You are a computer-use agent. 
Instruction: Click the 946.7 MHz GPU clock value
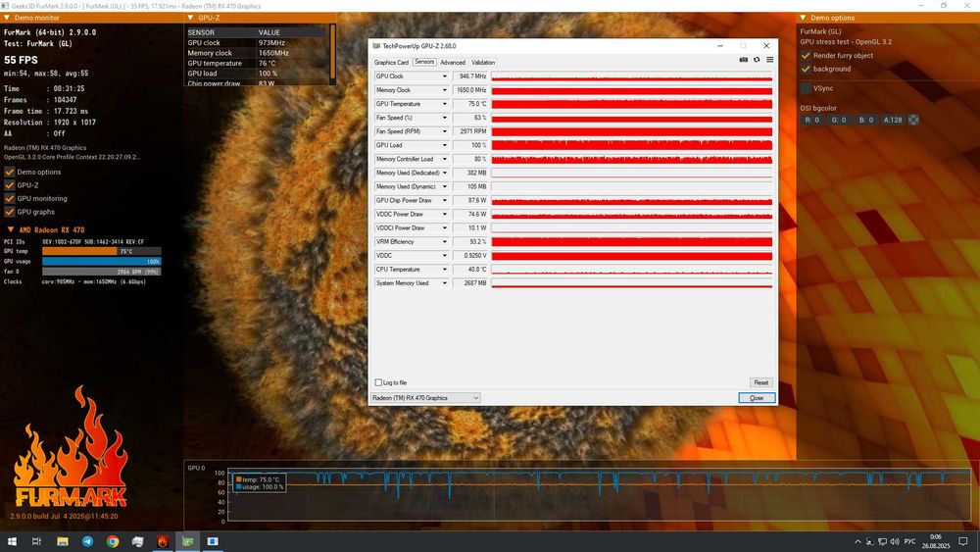pos(470,76)
